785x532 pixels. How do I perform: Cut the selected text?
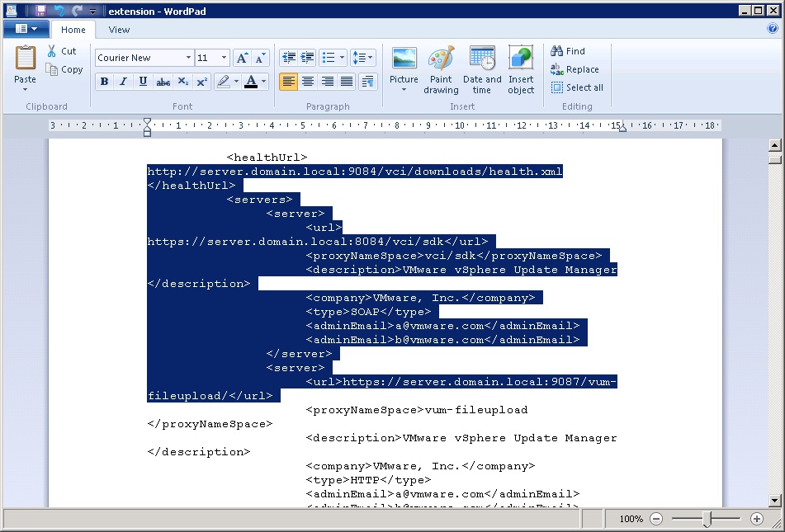pos(62,51)
